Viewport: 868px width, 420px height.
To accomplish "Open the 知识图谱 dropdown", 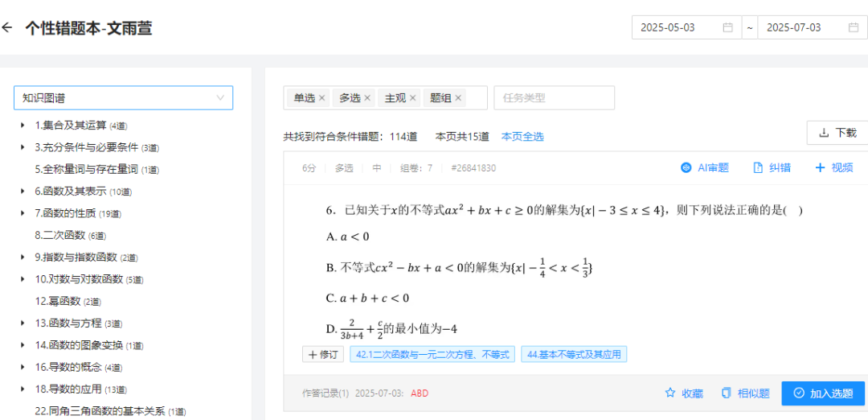I will 123,98.
